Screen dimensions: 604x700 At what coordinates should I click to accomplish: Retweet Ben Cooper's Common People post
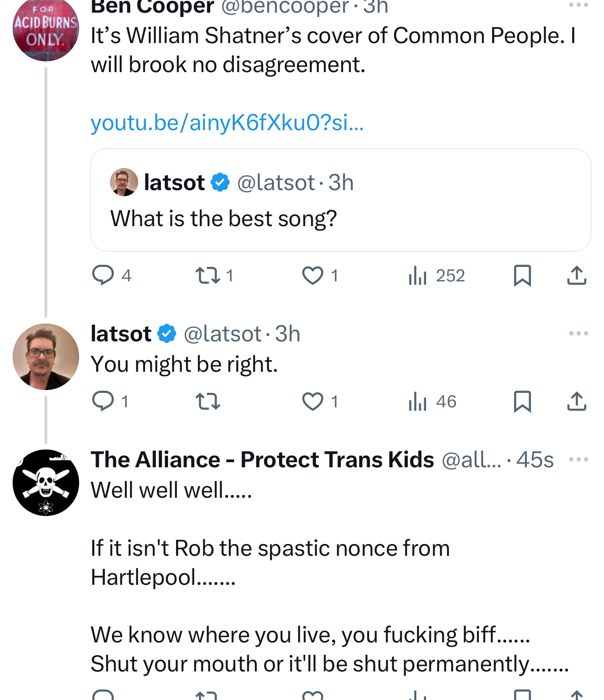[x=208, y=275]
